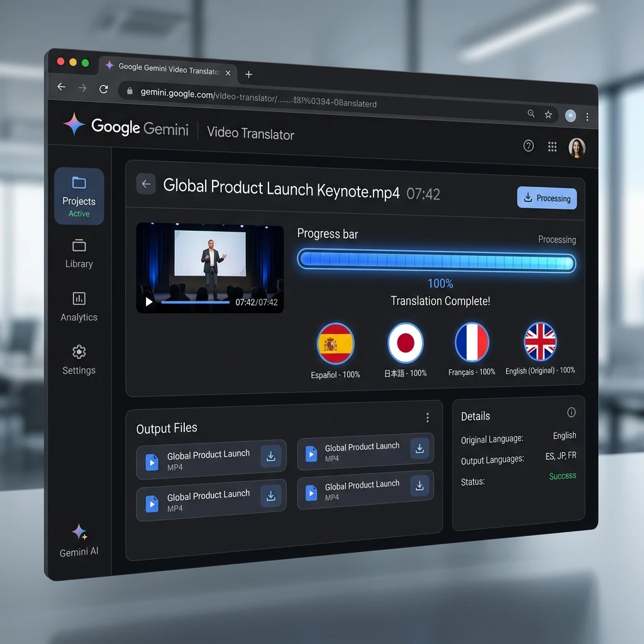Open Output Files three-dot options menu
Viewport: 644px width, 644px height.
[x=428, y=418]
